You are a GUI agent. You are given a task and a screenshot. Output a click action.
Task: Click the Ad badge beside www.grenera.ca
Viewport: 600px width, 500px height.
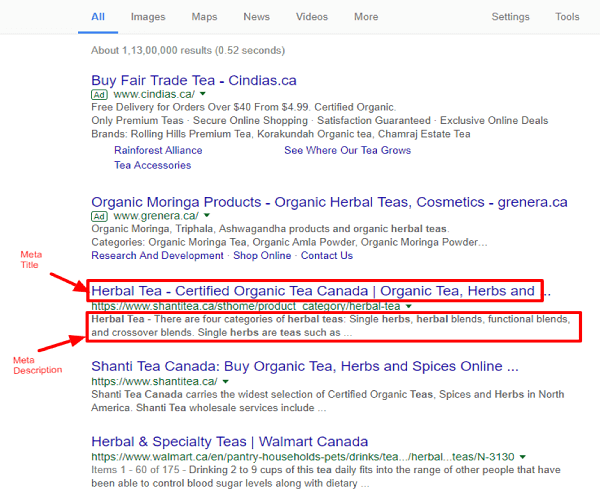click(x=99, y=216)
